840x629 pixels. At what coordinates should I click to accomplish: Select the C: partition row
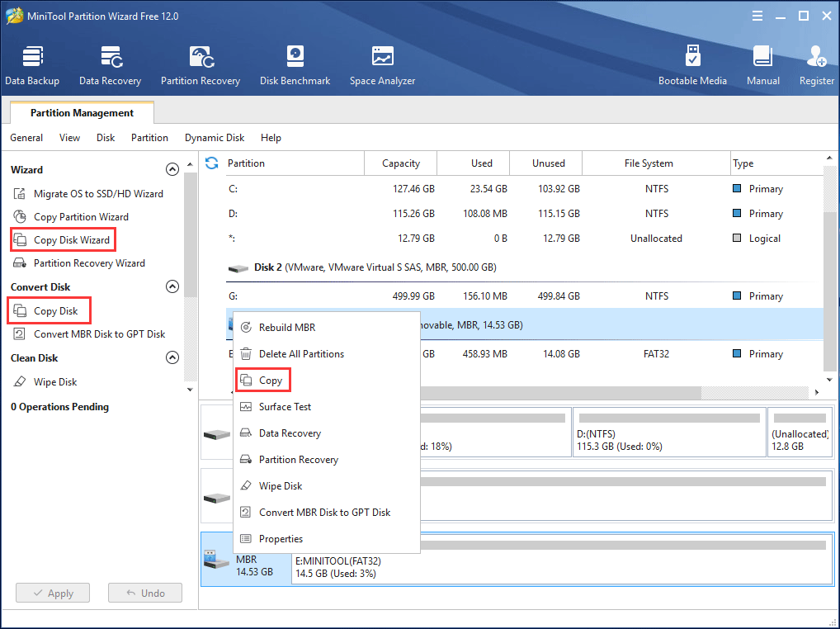pos(524,188)
